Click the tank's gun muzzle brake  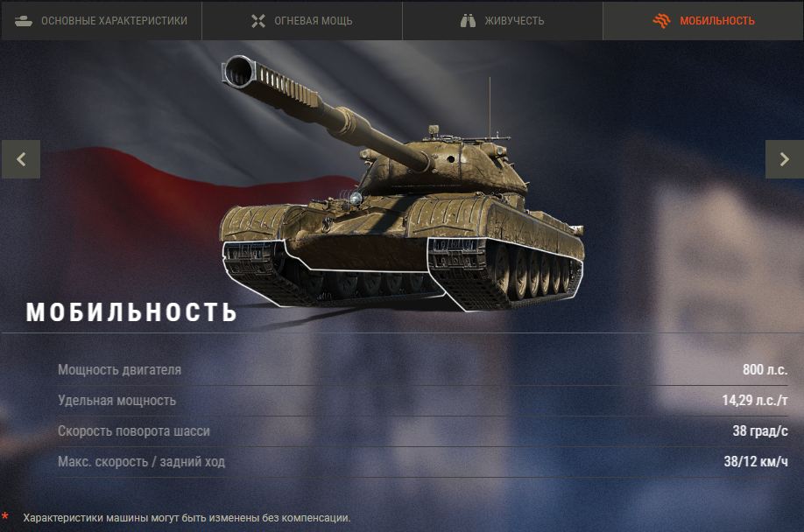click(x=239, y=72)
